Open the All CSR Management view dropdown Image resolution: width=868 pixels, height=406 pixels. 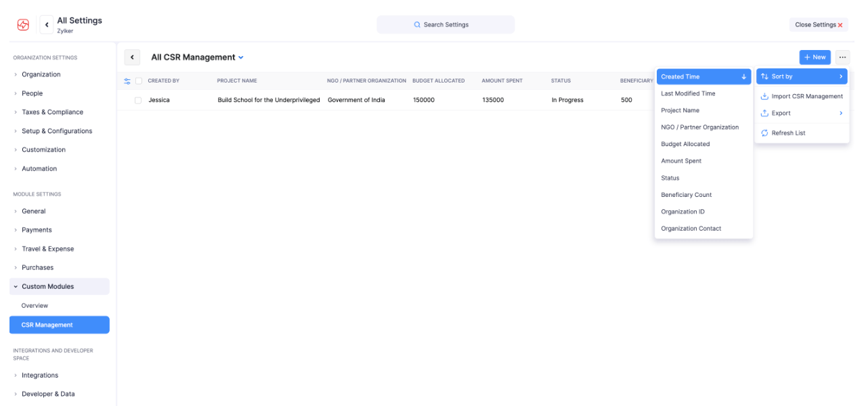(x=241, y=58)
